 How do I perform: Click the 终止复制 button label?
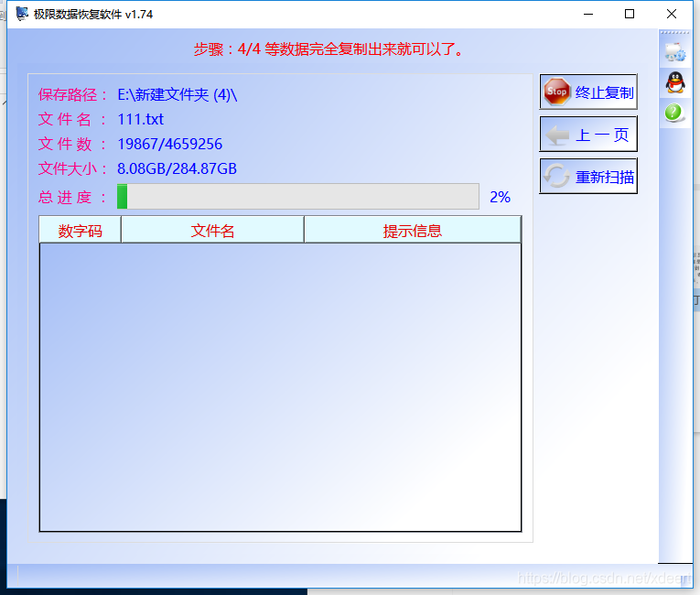click(605, 92)
